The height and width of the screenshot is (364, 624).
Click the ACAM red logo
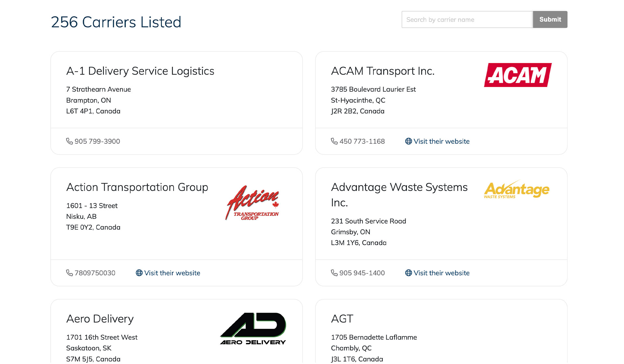pyautogui.click(x=518, y=75)
